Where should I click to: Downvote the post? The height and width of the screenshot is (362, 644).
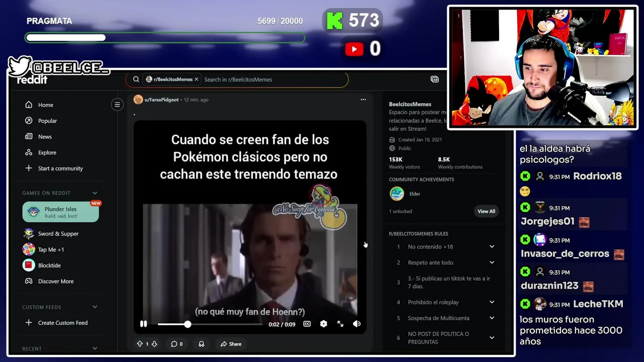point(154,344)
